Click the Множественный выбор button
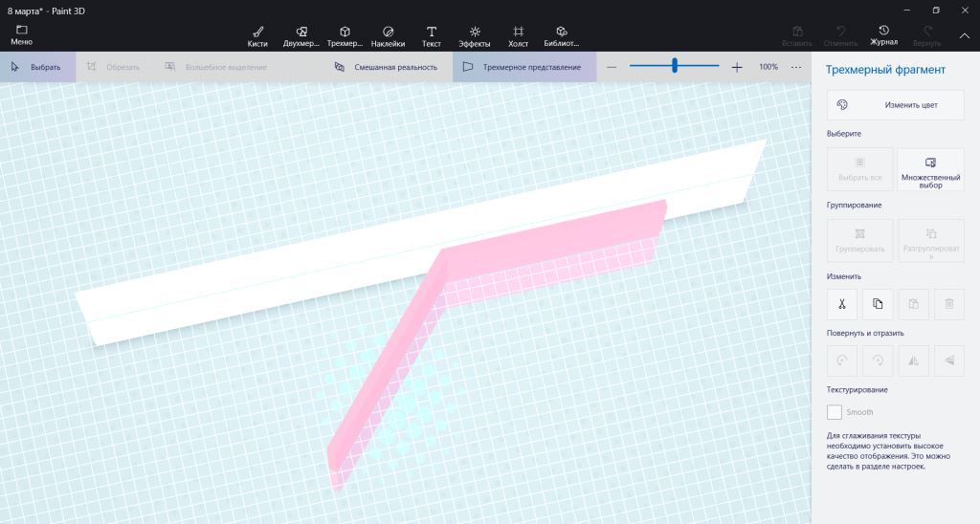The height and width of the screenshot is (524, 980). coord(930,169)
